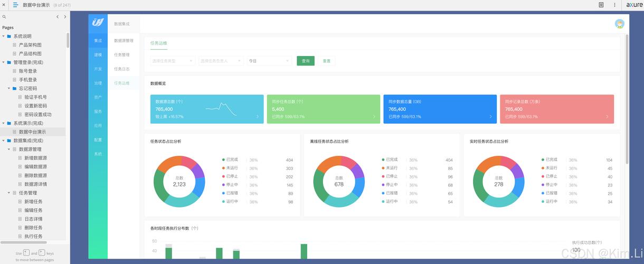The image size is (644, 264).
Task: Click the search magnifier in Pages panel
Action: click(x=4, y=17)
